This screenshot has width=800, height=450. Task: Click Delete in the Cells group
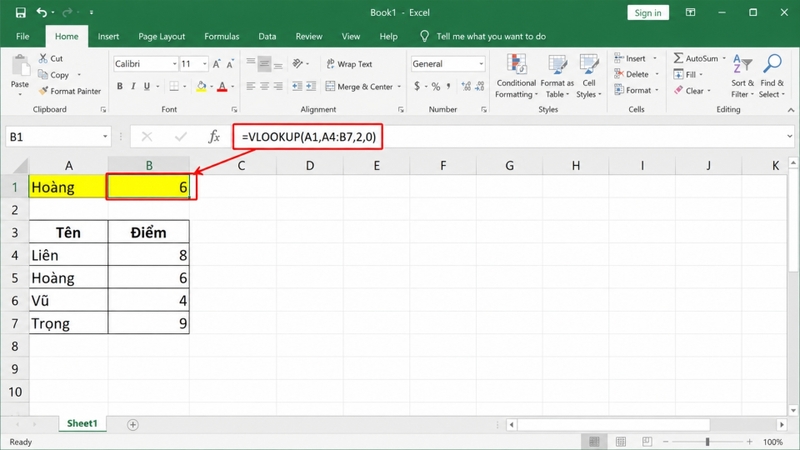click(x=637, y=74)
